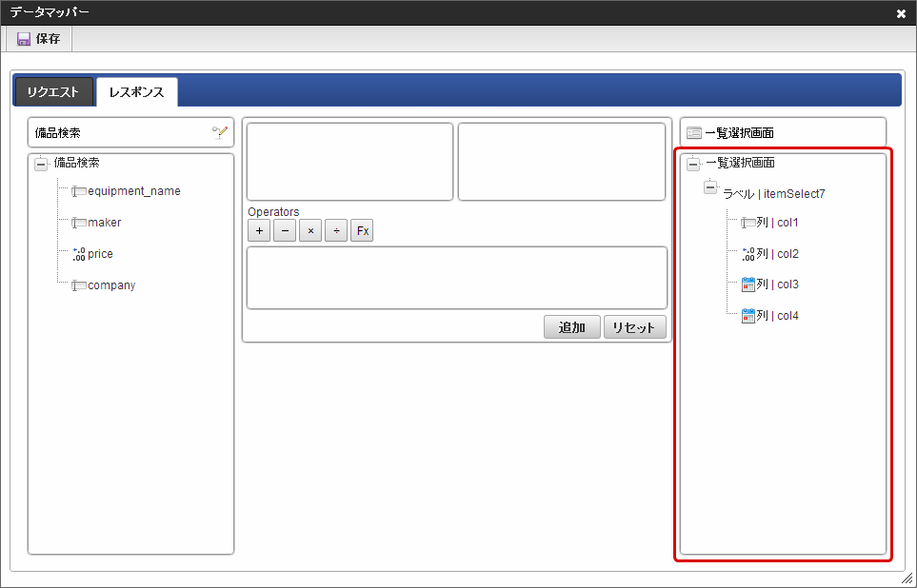The height and width of the screenshot is (588, 917).
Task: Click the string type icon next to maker
Action: (78, 222)
